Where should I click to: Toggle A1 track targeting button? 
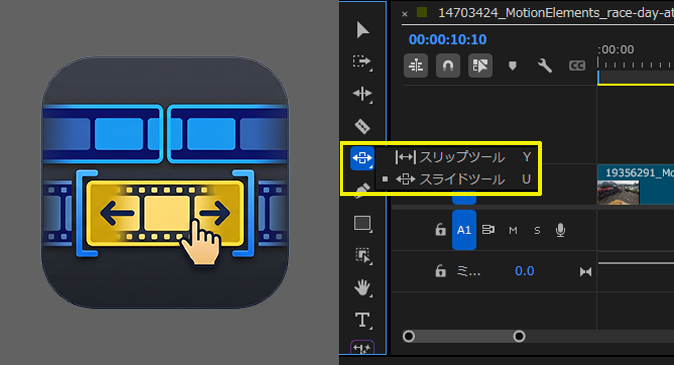[x=464, y=230]
